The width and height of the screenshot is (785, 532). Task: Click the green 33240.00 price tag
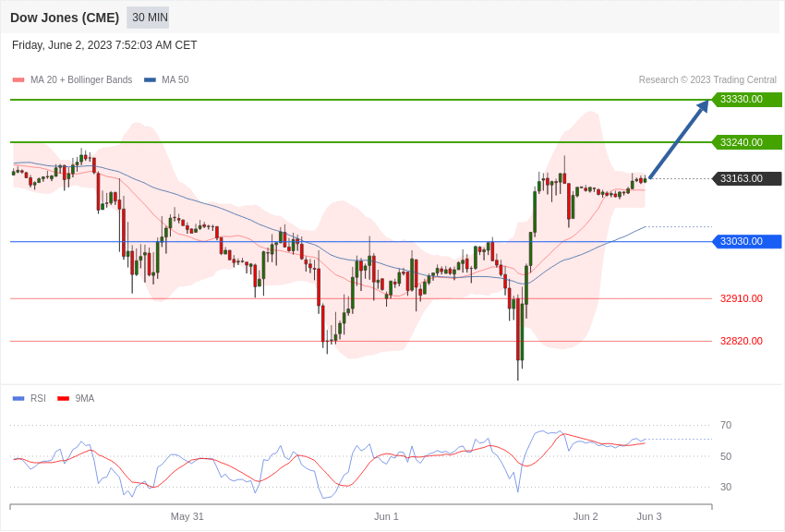click(x=746, y=142)
